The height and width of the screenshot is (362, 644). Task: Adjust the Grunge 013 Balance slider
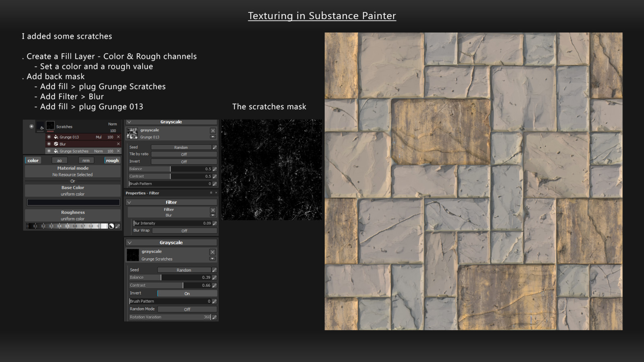pos(170,169)
